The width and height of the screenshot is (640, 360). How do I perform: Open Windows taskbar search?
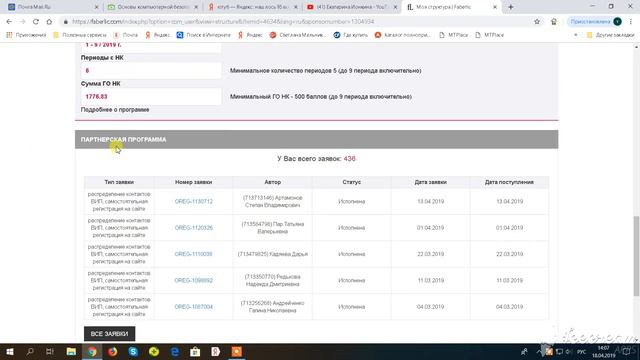(30, 351)
